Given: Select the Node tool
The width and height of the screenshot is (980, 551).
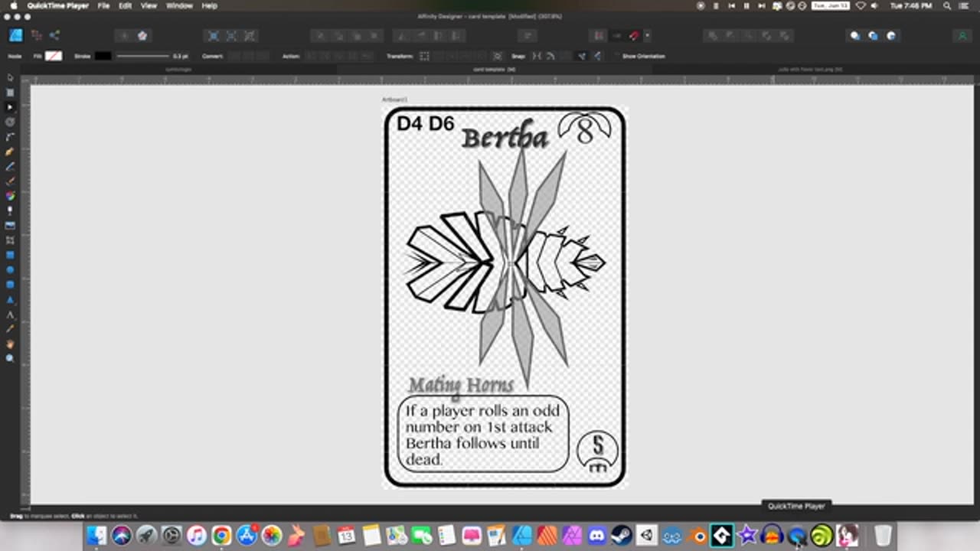Looking at the screenshot, I should [10, 107].
